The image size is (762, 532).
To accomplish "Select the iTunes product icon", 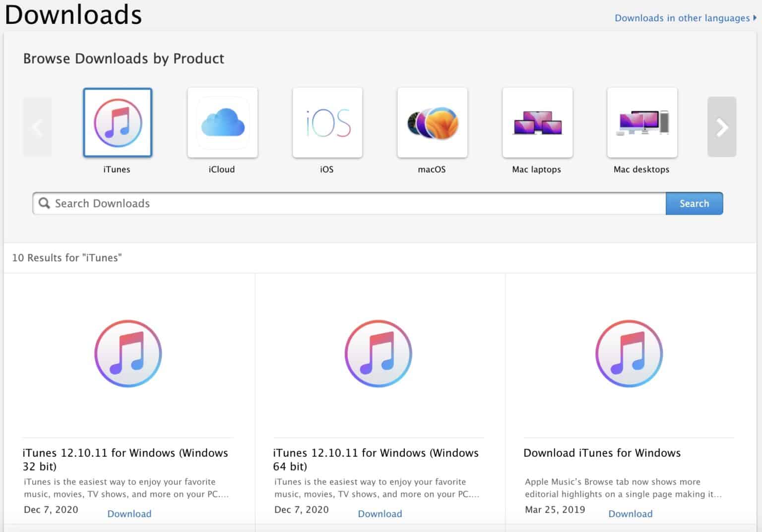I will (x=118, y=122).
